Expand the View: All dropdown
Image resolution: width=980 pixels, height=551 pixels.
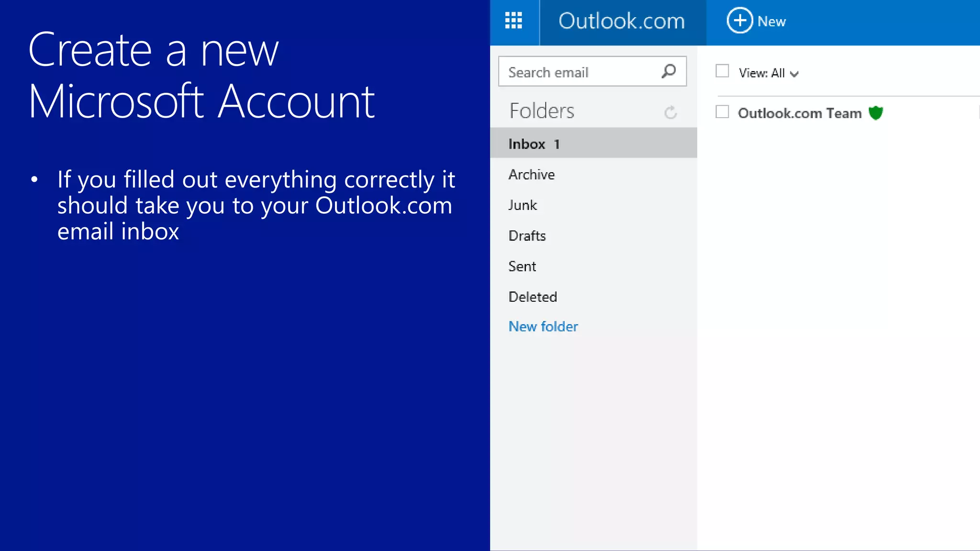click(762, 73)
